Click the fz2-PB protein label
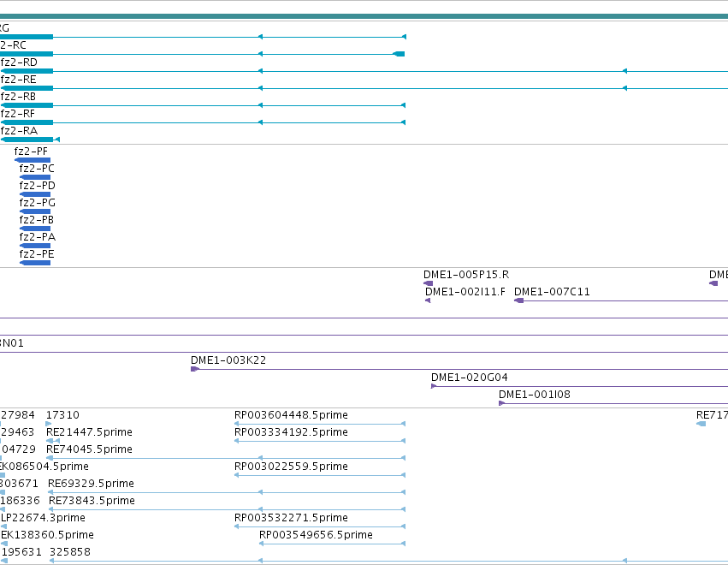Image resolution: width=728 pixels, height=565 pixels. (x=37, y=220)
